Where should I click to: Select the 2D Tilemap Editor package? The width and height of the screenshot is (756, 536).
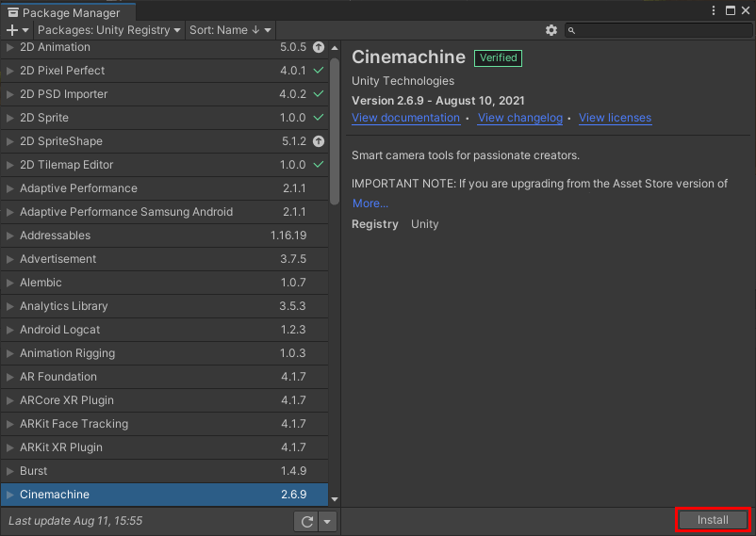point(164,165)
